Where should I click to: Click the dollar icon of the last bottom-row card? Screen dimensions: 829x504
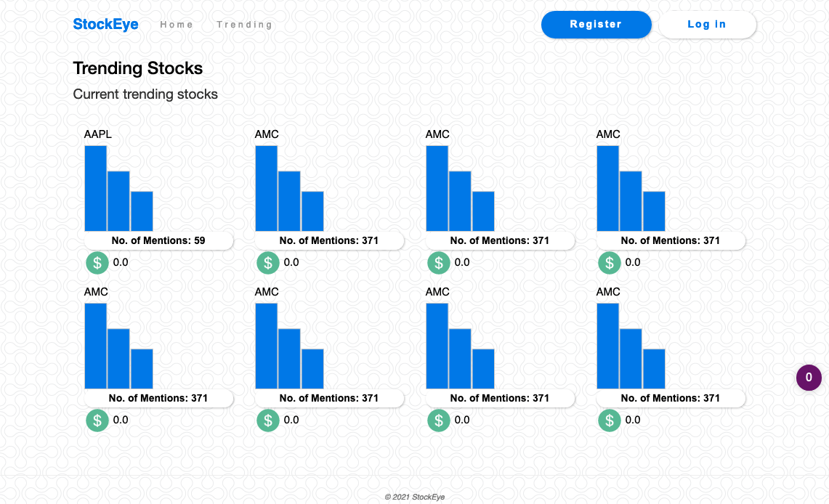click(610, 420)
